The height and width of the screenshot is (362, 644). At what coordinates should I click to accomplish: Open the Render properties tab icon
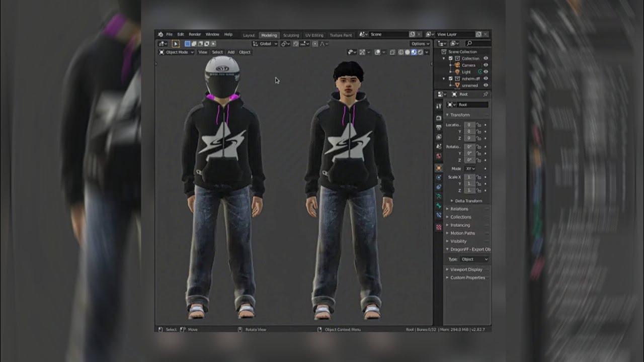point(439,118)
